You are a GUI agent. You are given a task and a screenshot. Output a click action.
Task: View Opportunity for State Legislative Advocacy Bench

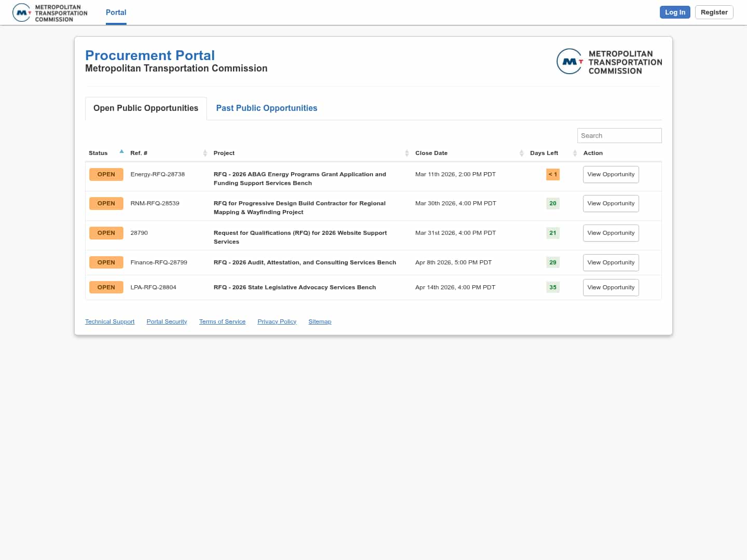611,288
